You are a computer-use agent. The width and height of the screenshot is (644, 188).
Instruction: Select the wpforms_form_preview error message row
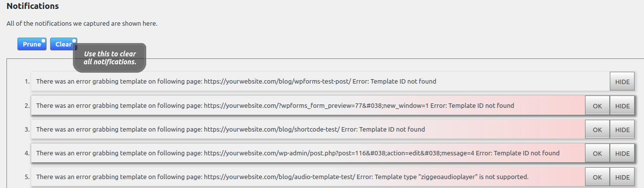point(308,105)
